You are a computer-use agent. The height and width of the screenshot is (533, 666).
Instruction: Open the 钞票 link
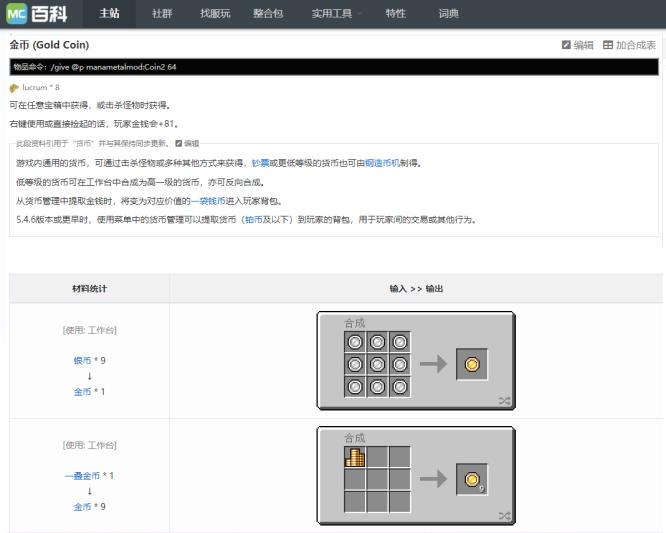(260, 163)
